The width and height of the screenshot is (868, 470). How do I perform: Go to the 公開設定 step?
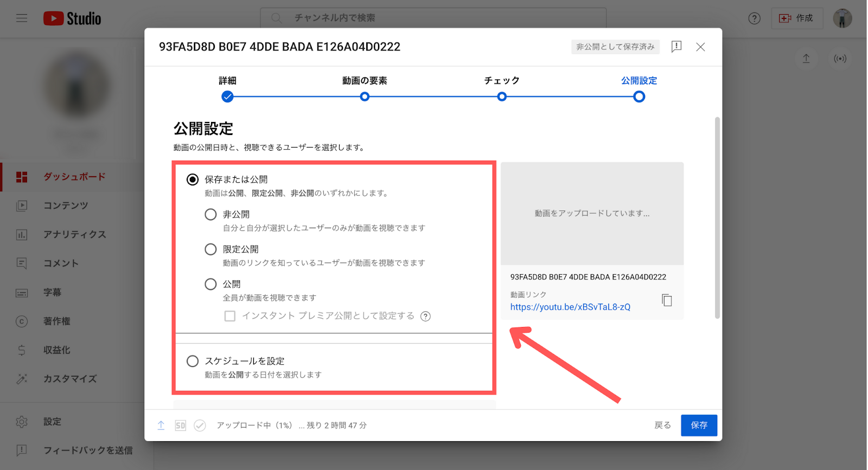[x=639, y=88]
